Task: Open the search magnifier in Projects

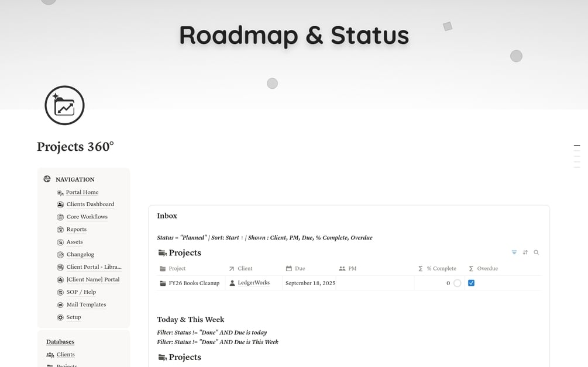Action: (x=537, y=252)
